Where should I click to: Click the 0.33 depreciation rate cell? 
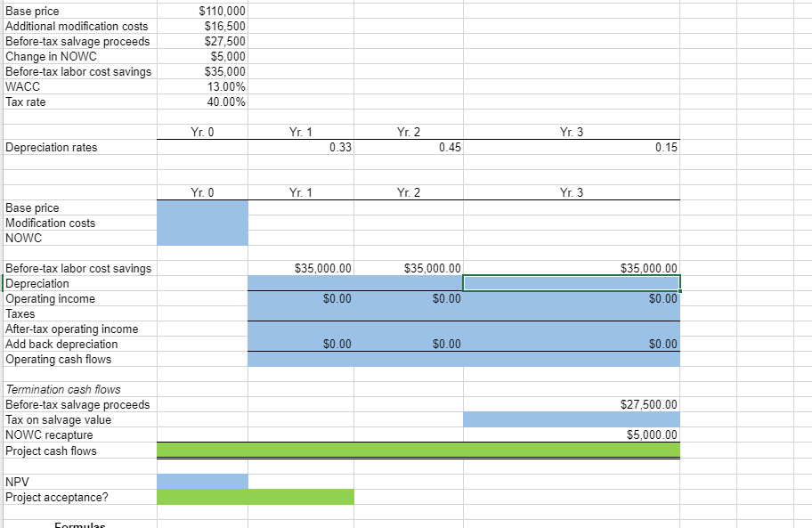(x=301, y=147)
